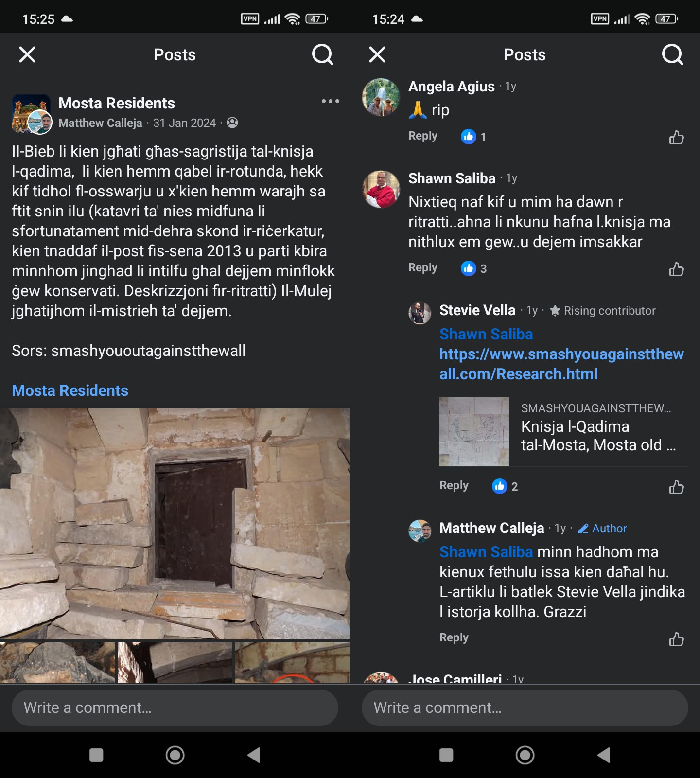Screen dimensions: 700x778
Task: Reply to Matthew Calleja's comment
Action: click(454, 638)
